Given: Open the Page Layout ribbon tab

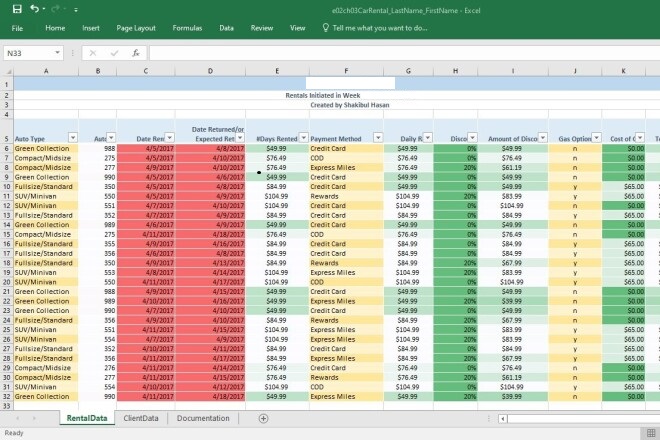Looking at the screenshot, I should pos(136,29).
